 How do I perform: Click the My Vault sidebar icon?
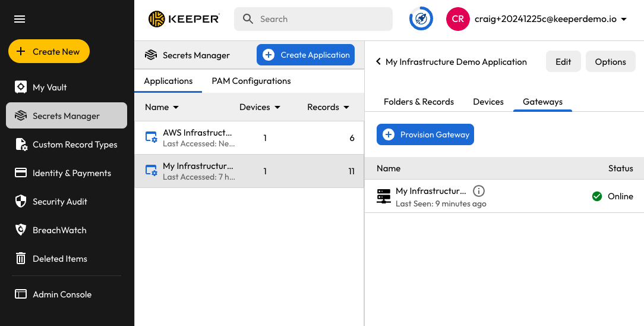pos(21,87)
